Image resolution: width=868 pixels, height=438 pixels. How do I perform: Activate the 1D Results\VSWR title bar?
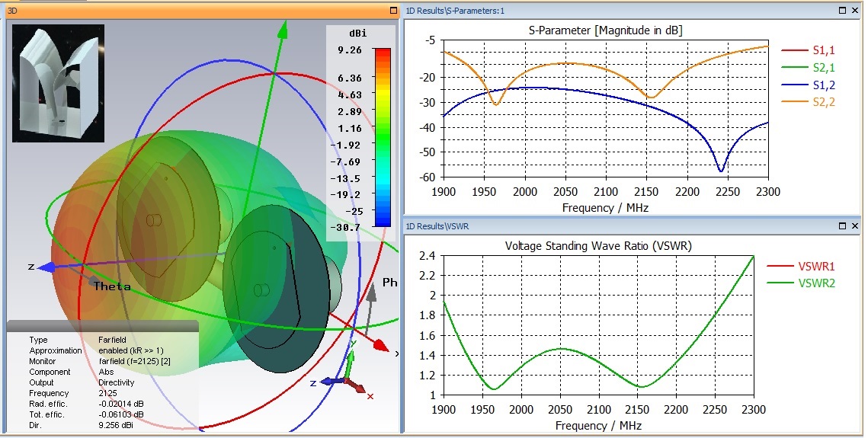[x=620, y=225]
